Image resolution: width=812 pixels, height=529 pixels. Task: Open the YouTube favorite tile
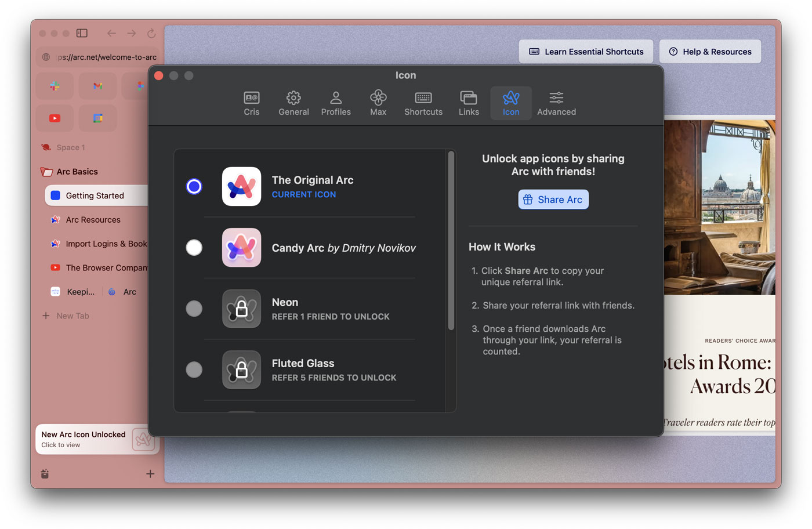click(55, 118)
